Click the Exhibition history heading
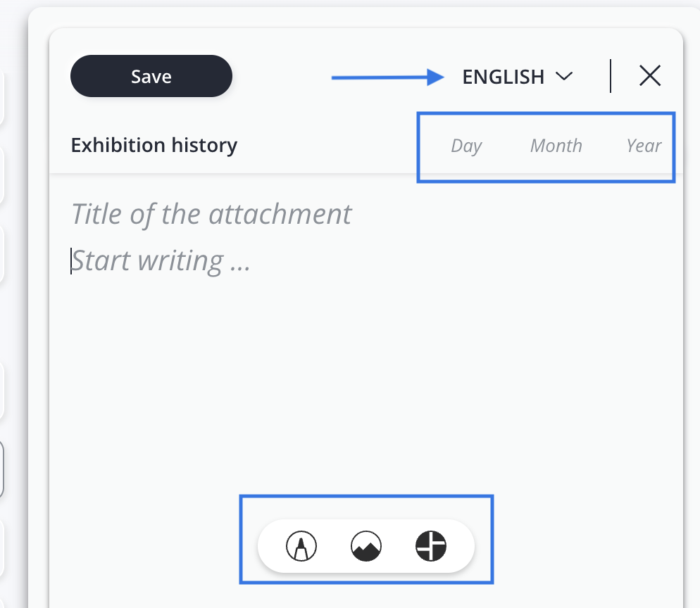This screenshot has height=608, width=700. (154, 146)
